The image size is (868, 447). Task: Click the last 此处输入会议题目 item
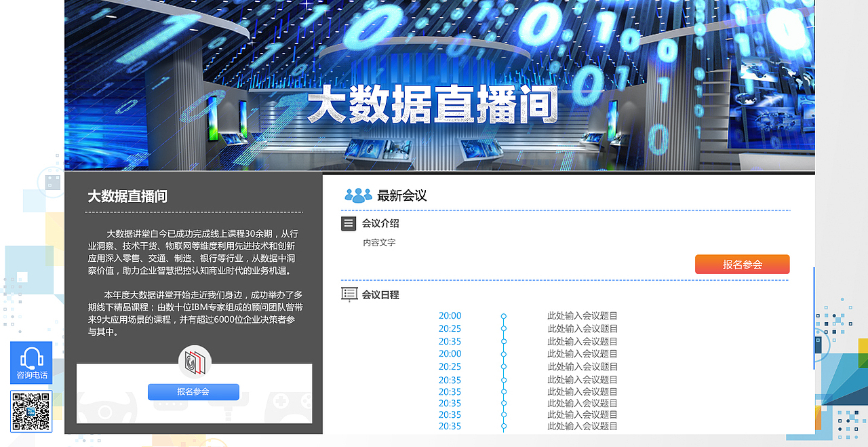tap(582, 427)
